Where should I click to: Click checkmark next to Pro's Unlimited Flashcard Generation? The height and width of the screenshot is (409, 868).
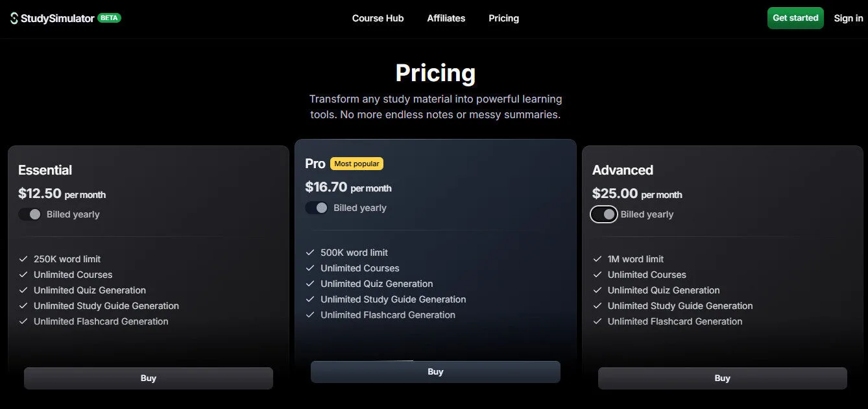tap(310, 315)
